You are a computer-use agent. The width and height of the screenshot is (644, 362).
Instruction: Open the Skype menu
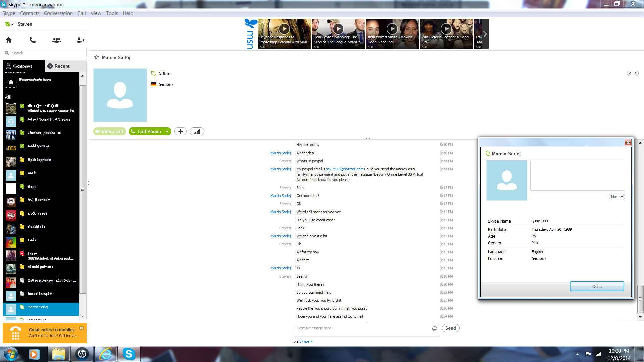tap(9, 13)
